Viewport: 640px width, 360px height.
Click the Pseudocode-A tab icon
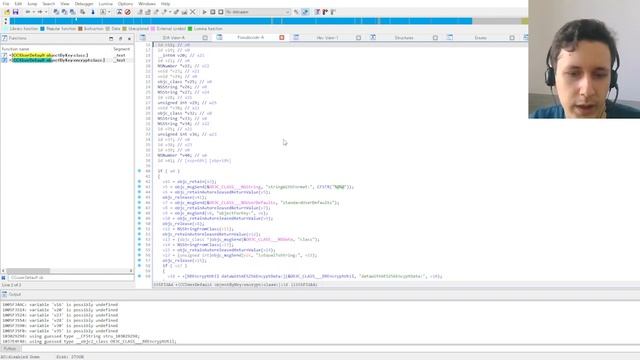pos(219,38)
